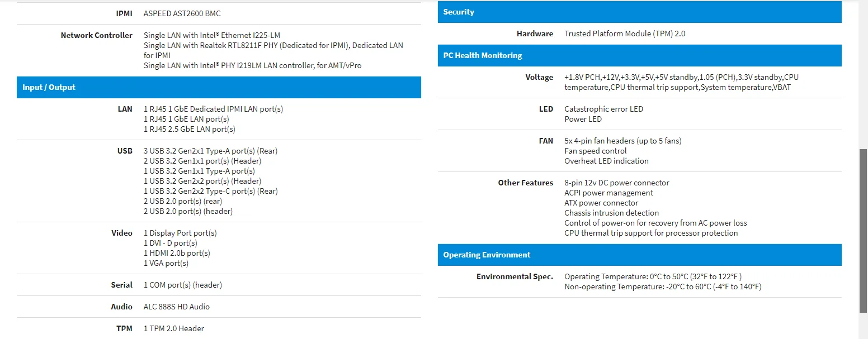Click '2 USB 2.0 port(s) (header)'
The image size is (868, 339).
pyautogui.click(x=188, y=211)
